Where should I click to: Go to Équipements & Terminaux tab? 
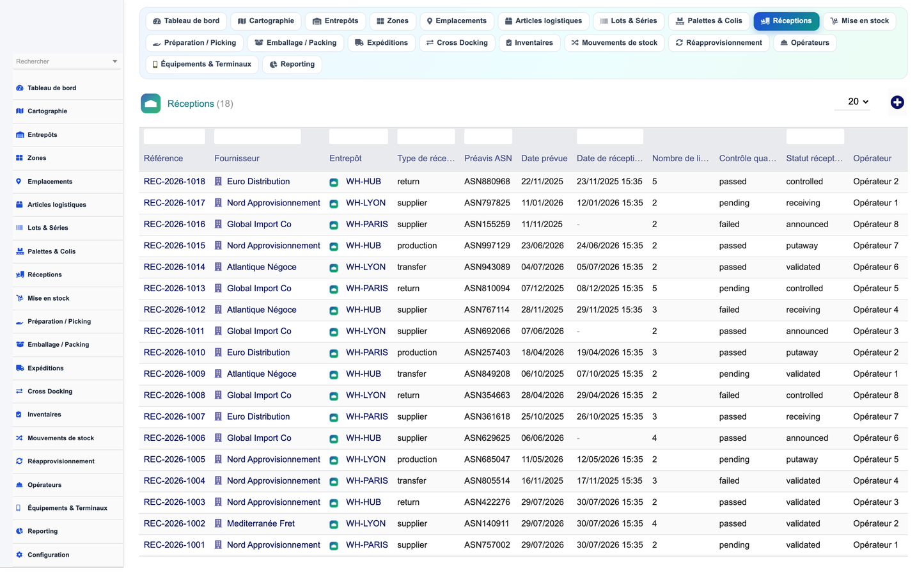click(x=201, y=64)
